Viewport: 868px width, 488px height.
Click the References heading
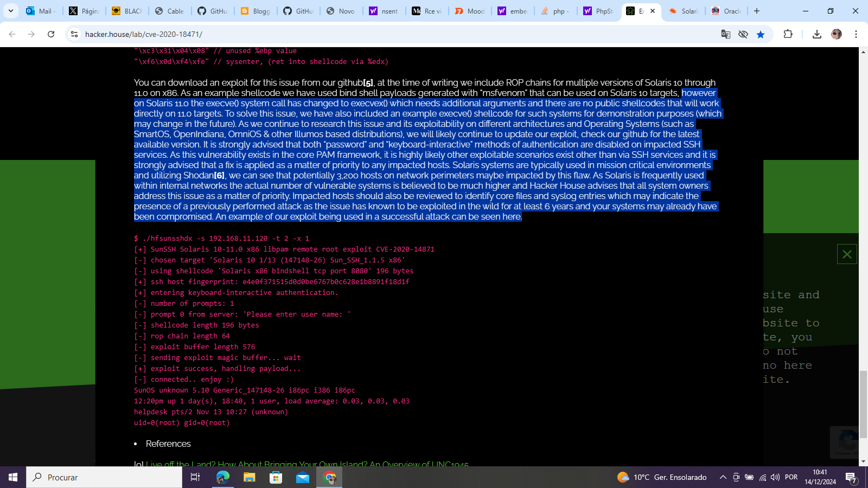[168, 444]
